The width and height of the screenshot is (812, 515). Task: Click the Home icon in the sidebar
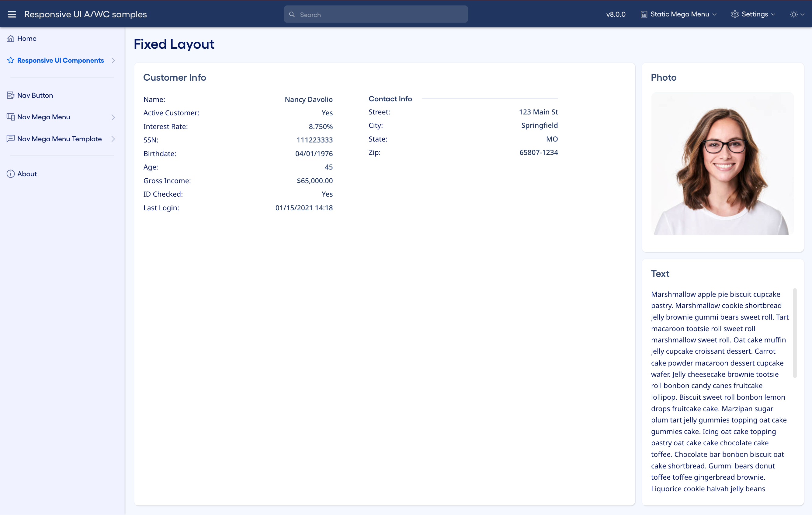click(x=10, y=38)
